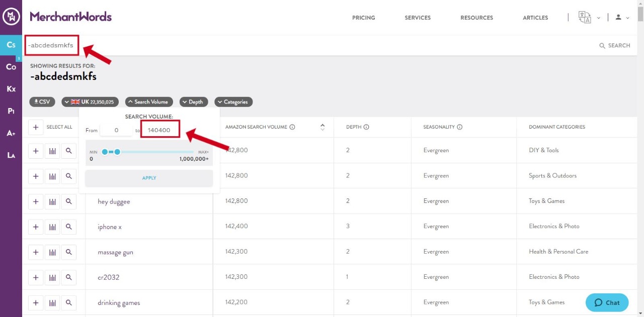The height and width of the screenshot is (317, 644).
Task: Go to the Resources menu item
Action: [x=476, y=18]
